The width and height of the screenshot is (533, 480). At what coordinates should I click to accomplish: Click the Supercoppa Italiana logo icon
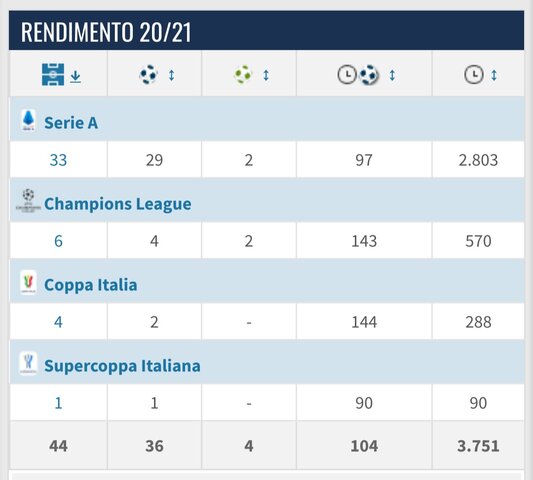(28, 363)
